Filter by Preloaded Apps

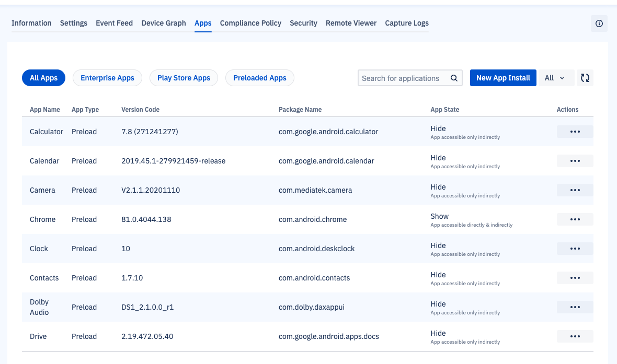[x=260, y=78]
